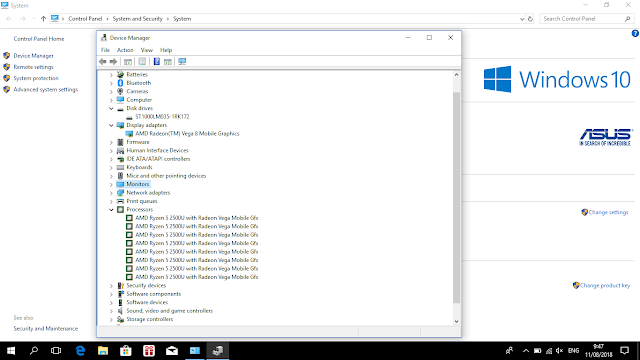Click the Device Manager scrollbar down arrow

click(x=456, y=322)
